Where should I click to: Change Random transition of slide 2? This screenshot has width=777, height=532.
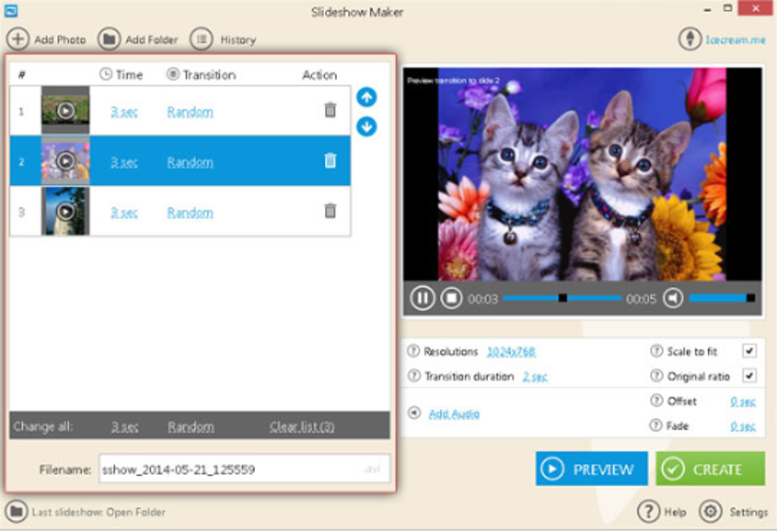pyautogui.click(x=191, y=163)
